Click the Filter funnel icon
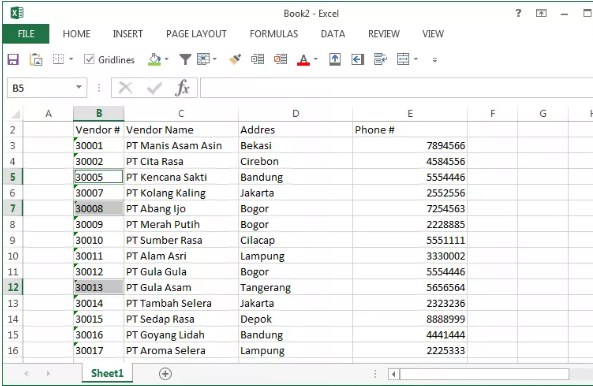This screenshot has width=593, height=386. click(x=185, y=59)
